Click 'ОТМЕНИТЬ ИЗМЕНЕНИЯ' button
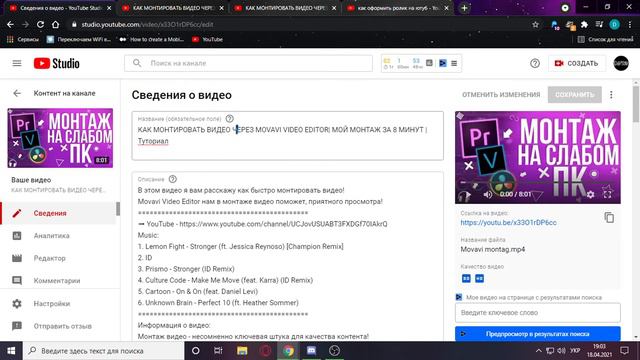 [501, 95]
